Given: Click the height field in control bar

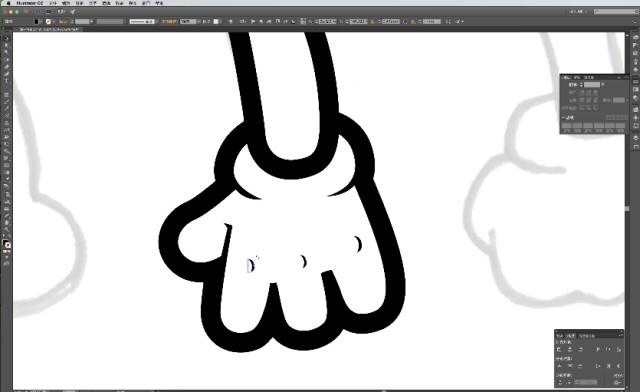Looking at the screenshot, I should 432,21.
